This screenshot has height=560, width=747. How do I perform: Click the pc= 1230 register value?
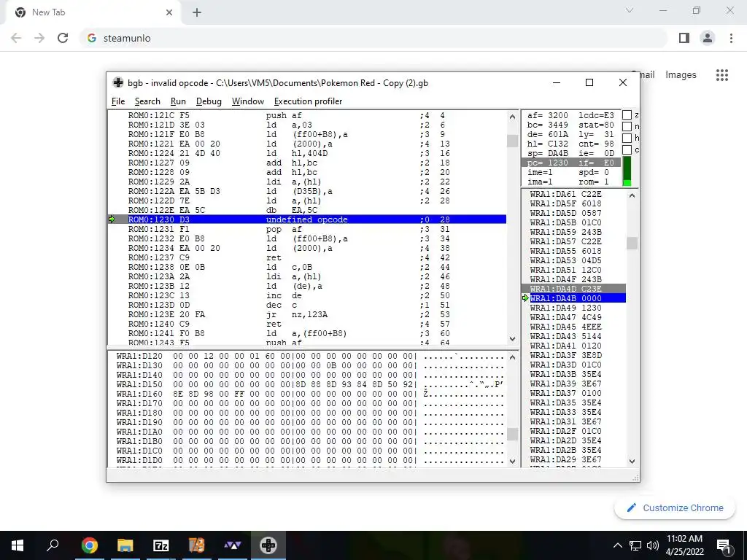pyautogui.click(x=547, y=163)
